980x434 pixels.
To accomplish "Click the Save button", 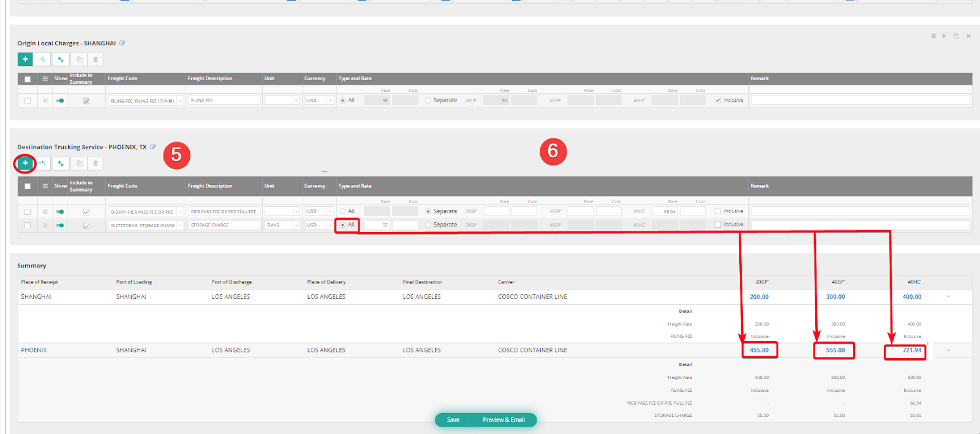I will click(453, 420).
